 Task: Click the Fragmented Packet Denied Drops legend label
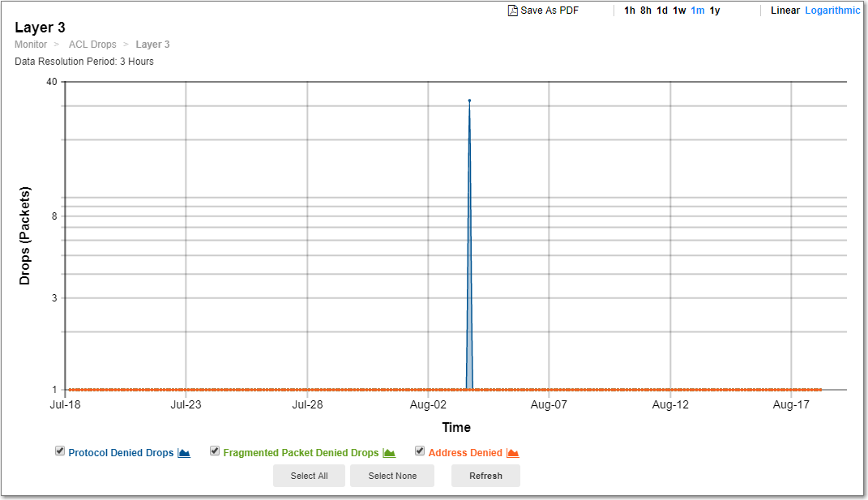pyautogui.click(x=301, y=453)
